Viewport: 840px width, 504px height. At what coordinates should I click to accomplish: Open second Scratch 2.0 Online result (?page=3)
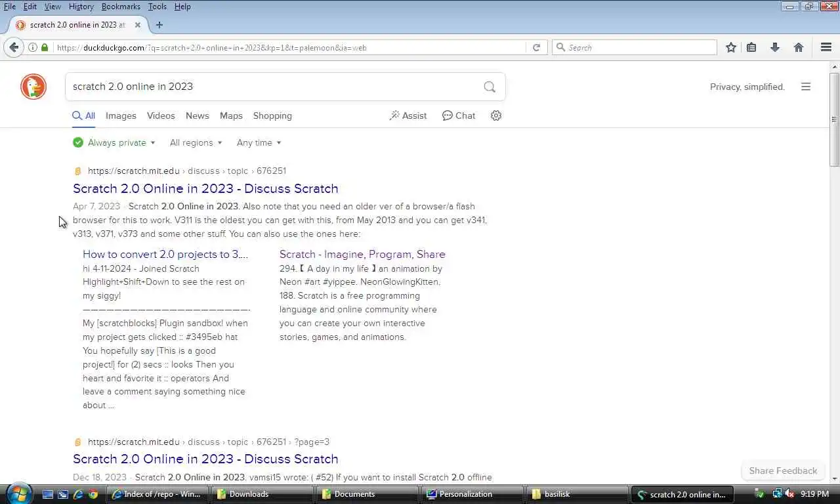(x=205, y=459)
